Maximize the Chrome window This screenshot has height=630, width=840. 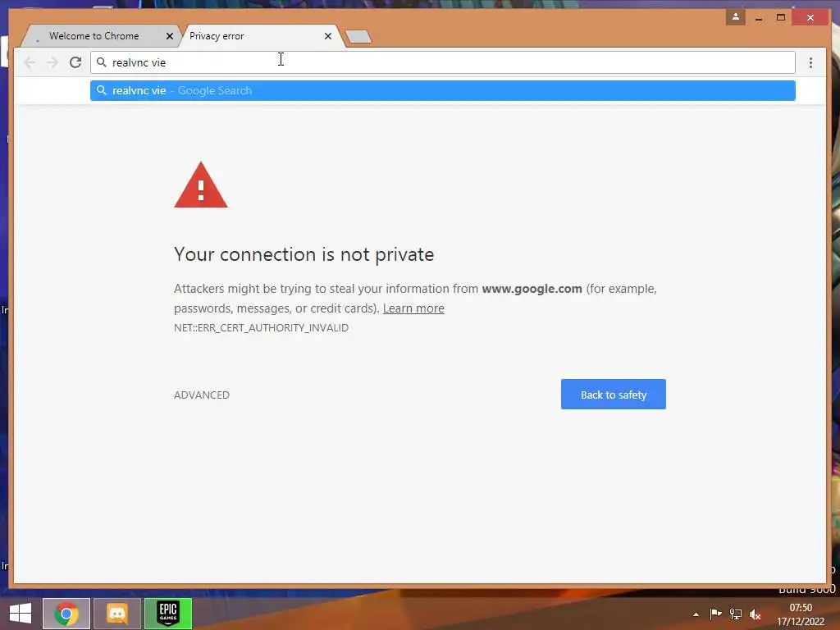781,18
